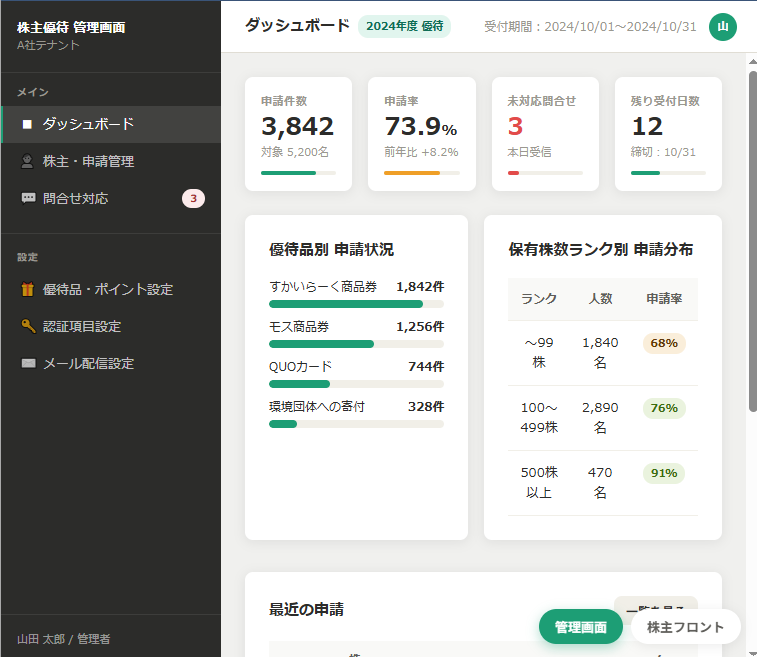Click the 1,842件 count value
The height and width of the screenshot is (657, 757).
point(420,287)
